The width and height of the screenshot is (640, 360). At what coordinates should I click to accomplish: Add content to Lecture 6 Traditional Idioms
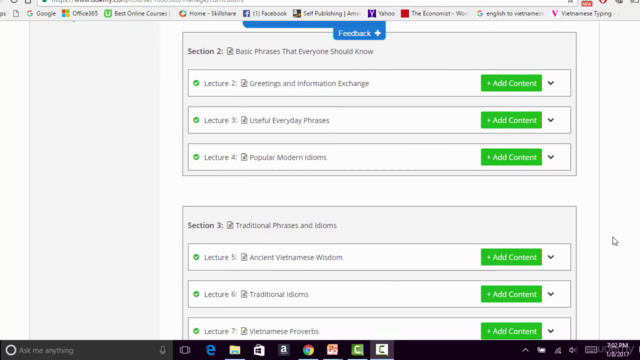(511, 294)
